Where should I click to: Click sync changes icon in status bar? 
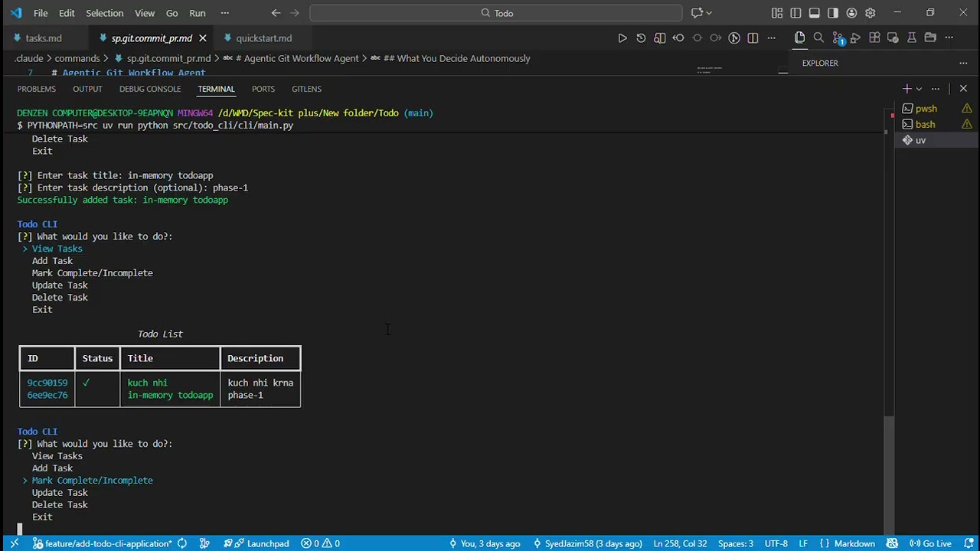[x=182, y=543]
